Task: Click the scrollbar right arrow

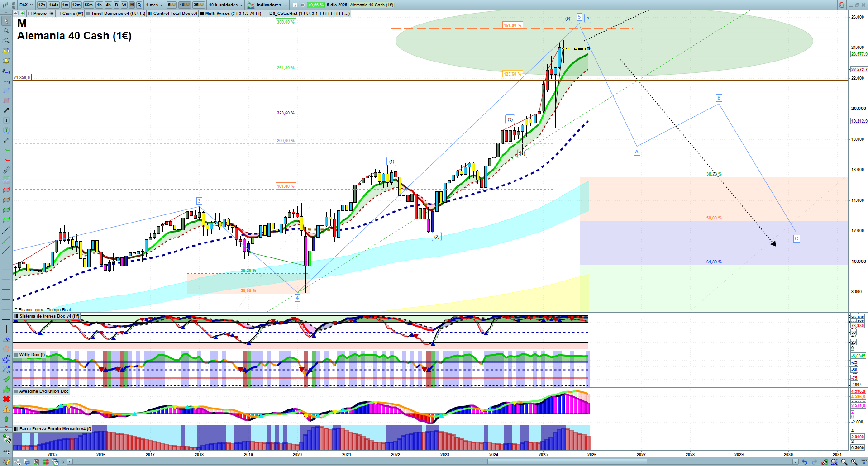Action: (796, 462)
